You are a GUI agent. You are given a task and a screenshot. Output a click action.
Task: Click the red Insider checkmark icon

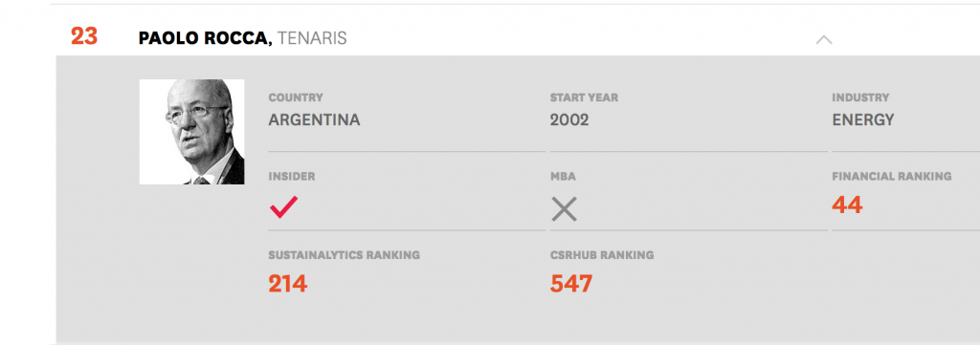tap(283, 206)
